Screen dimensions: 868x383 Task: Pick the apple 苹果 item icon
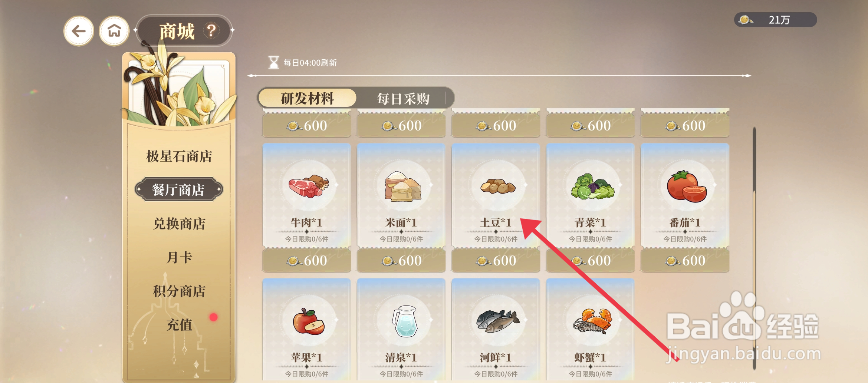pyautogui.click(x=309, y=321)
